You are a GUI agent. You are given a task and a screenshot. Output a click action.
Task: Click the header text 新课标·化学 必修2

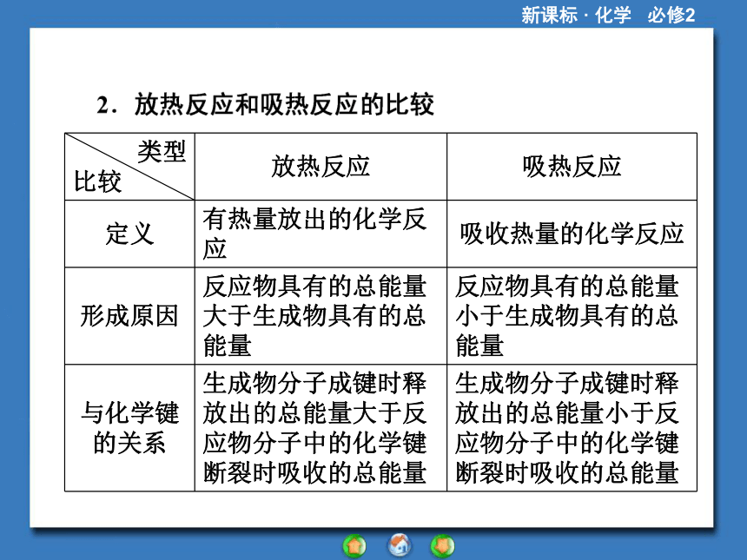click(607, 15)
